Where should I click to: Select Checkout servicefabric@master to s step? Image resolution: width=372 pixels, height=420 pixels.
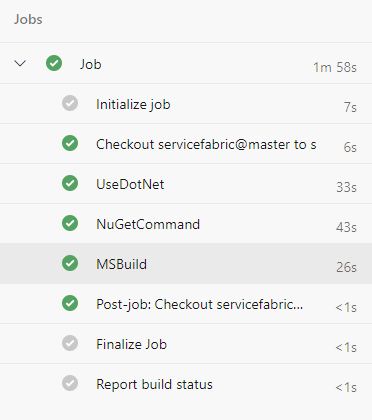coord(186,144)
